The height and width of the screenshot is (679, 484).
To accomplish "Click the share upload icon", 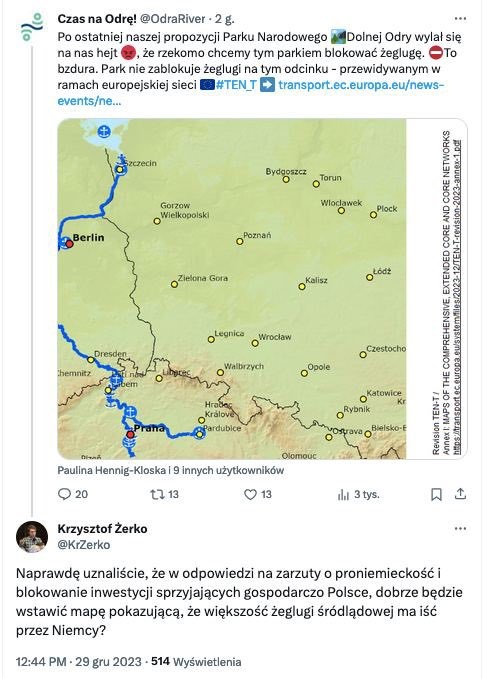I will click(460, 494).
